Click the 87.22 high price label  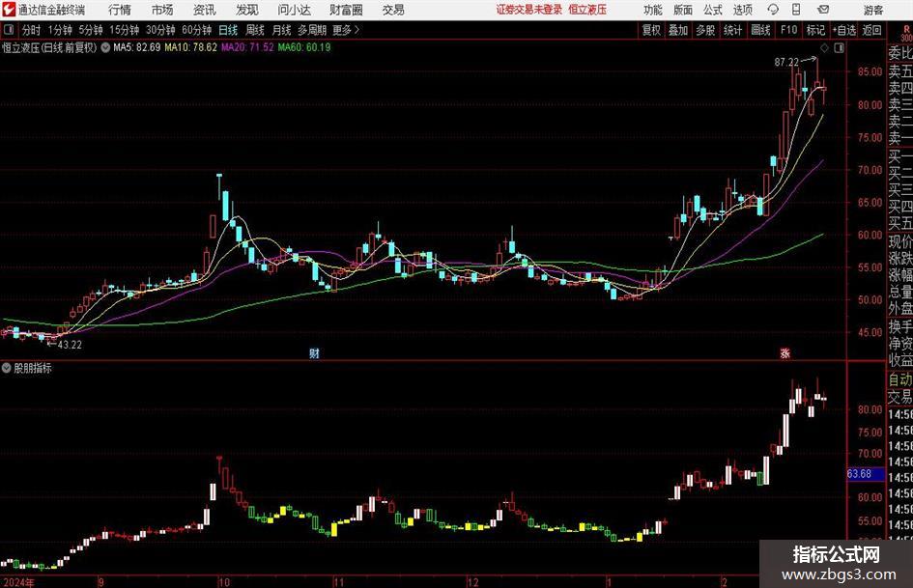click(x=786, y=62)
